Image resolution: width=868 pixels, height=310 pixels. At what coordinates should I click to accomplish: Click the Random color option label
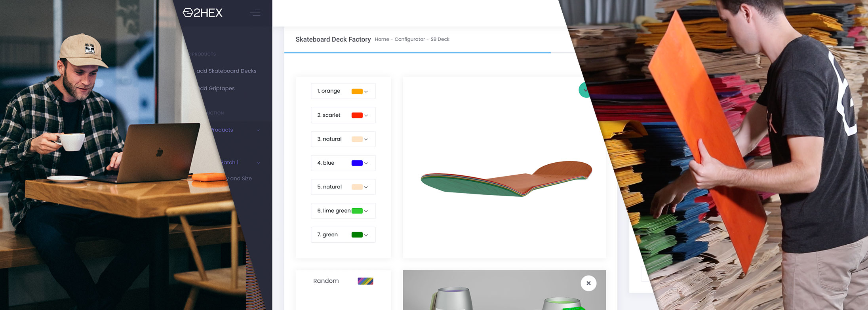326,281
